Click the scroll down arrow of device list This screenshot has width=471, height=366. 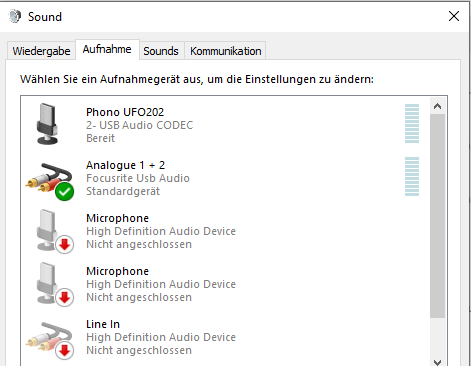tap(437, 361)
